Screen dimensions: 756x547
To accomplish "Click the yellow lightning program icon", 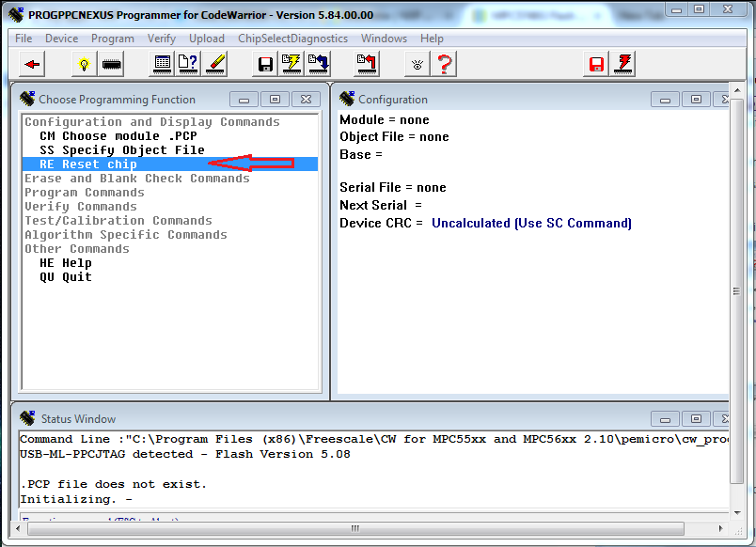I will click(291, 64).
